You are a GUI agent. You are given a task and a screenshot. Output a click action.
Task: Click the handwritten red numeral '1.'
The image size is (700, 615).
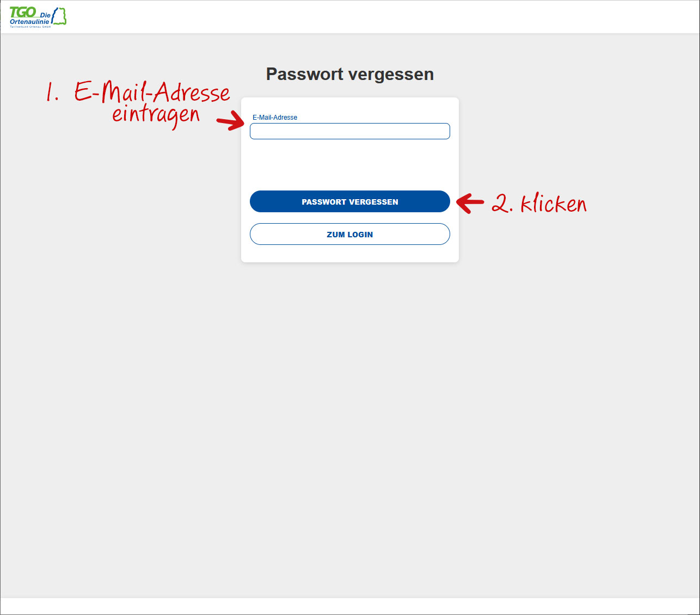click(x=52, y=92)
